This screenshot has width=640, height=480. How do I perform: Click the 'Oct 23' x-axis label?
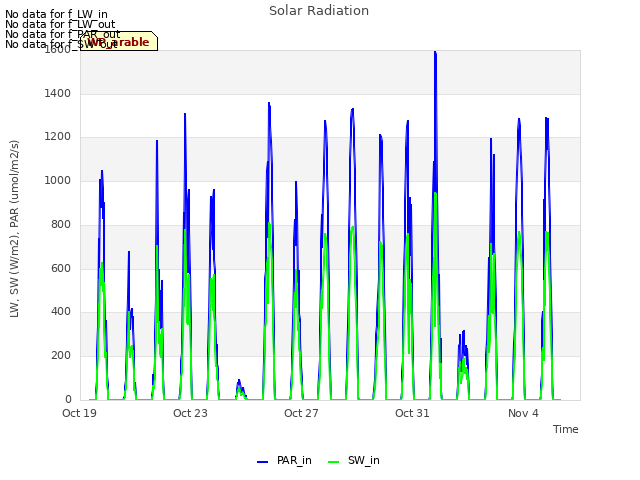click(190, 413)
